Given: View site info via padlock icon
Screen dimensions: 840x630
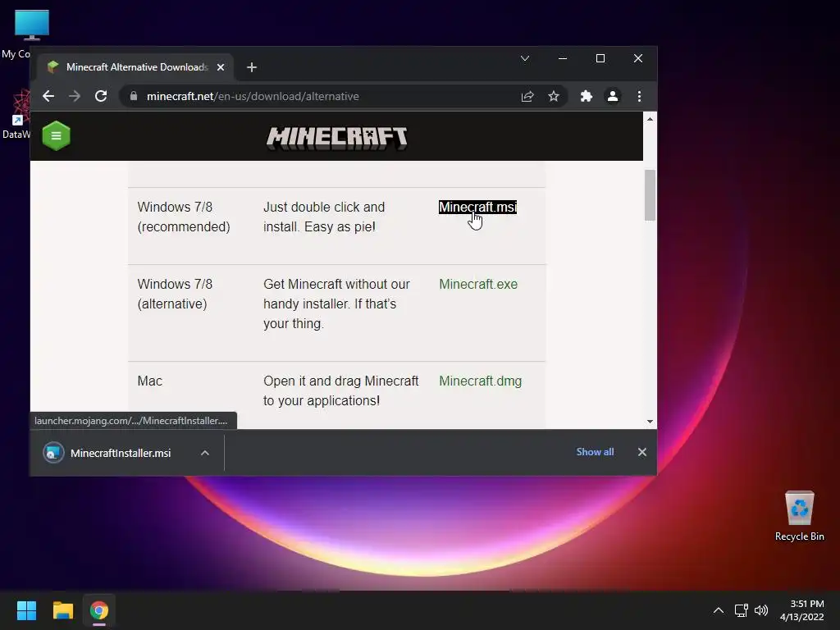Looking at the screenshot, I should 134,97.
